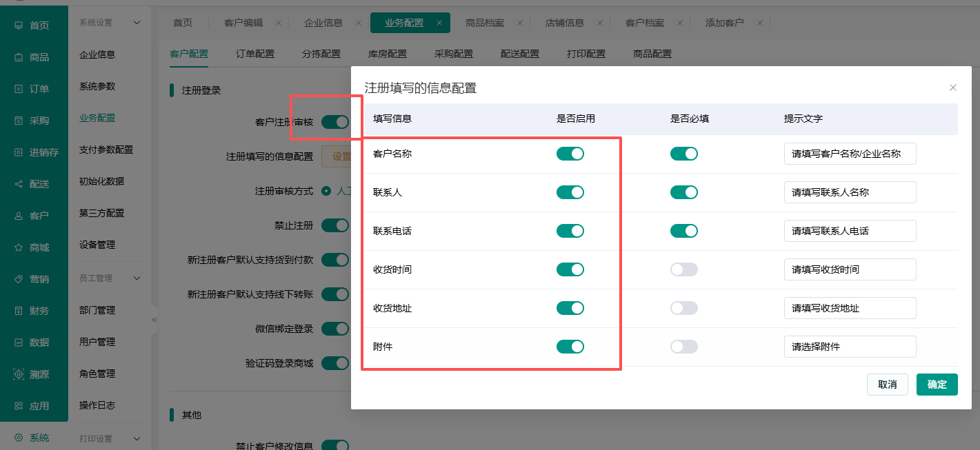Screen dimensions: 980x450
Task: Open the 溯源 module
Action: (34, 374)
